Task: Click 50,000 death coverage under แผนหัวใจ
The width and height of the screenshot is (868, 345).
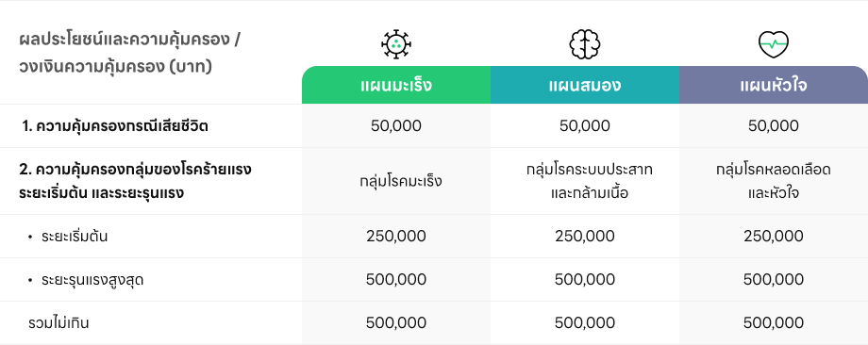Action: (x=774, y=126)
